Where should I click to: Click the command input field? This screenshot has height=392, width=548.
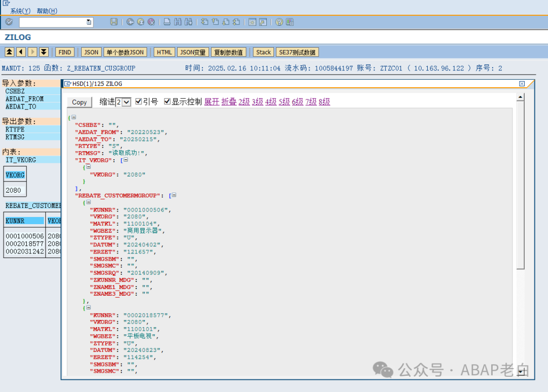click(x=56, y=22)
